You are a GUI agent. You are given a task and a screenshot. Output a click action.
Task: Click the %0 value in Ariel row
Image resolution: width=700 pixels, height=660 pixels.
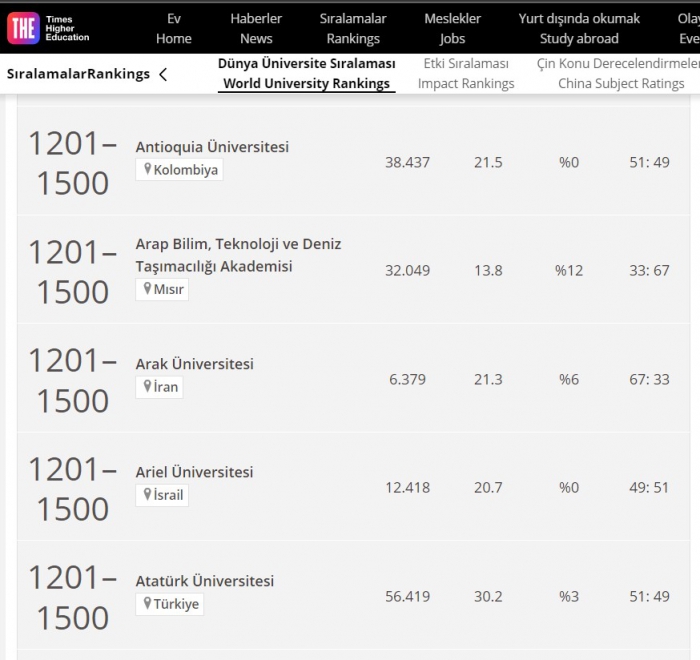click(x=569, y=487)
